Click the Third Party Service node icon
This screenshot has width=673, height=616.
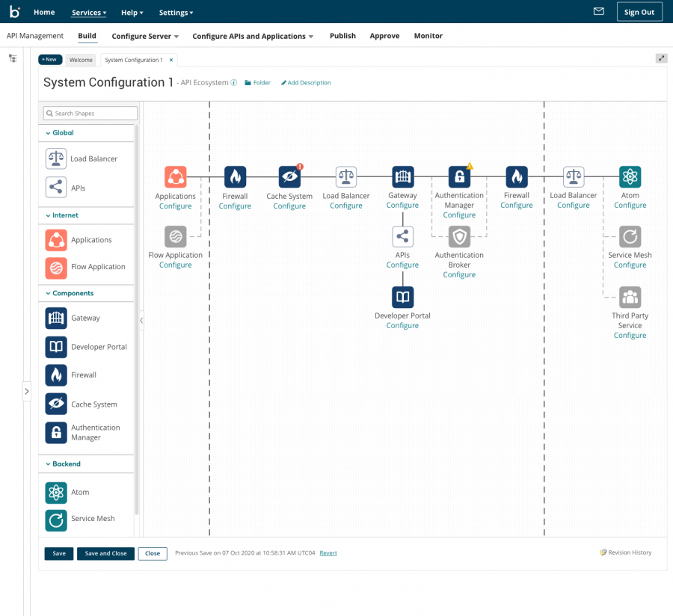pos(630,298)
